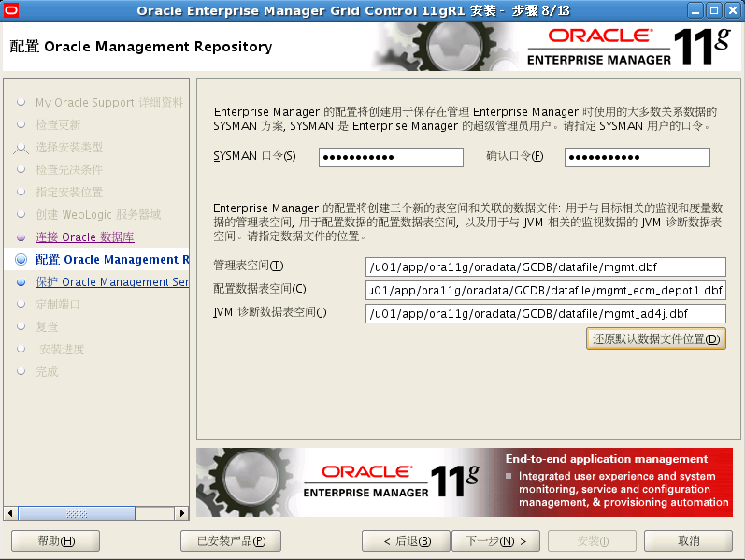This screenshot has height=560, width=745.
Task: Maximize the installer window
Action: click(x=713, y=10)
